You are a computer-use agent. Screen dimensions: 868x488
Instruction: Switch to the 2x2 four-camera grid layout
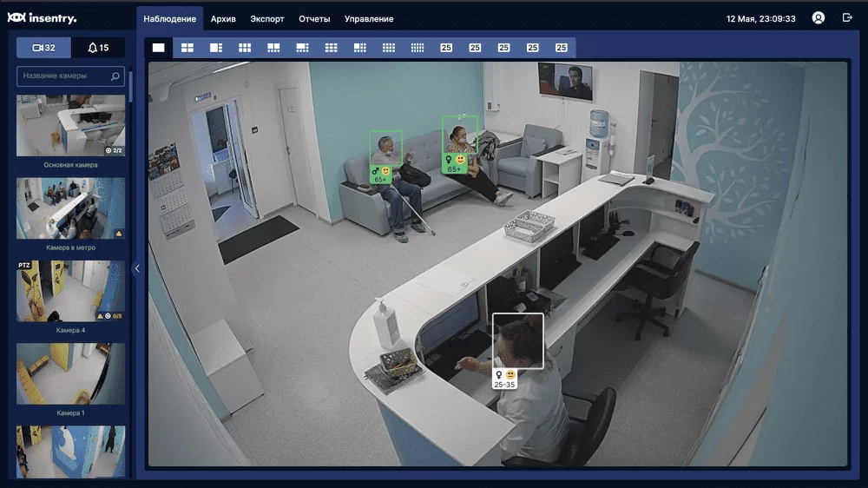click(x=187, y=48)
